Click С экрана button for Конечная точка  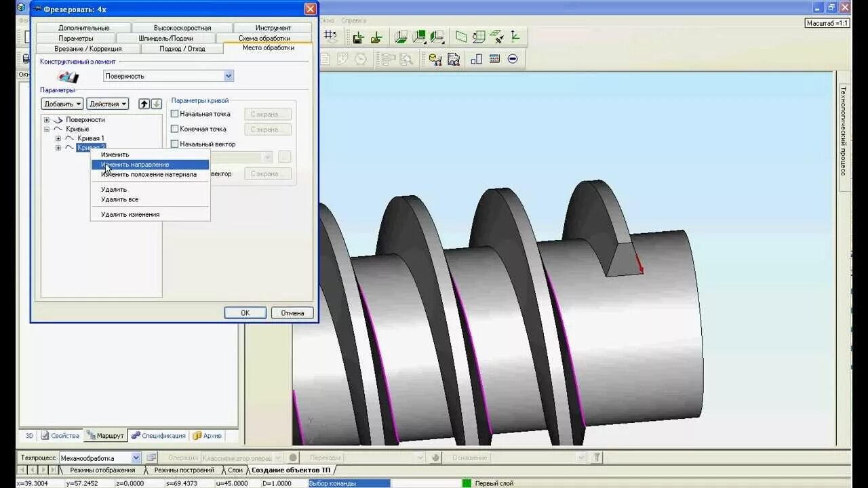click(267, 129)
